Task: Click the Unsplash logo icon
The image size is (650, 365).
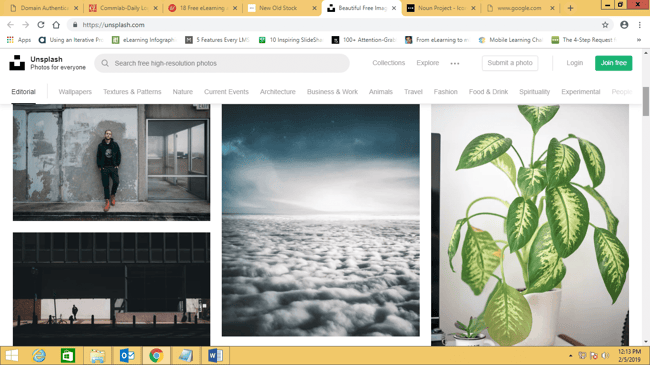Action: coord(17,63)
